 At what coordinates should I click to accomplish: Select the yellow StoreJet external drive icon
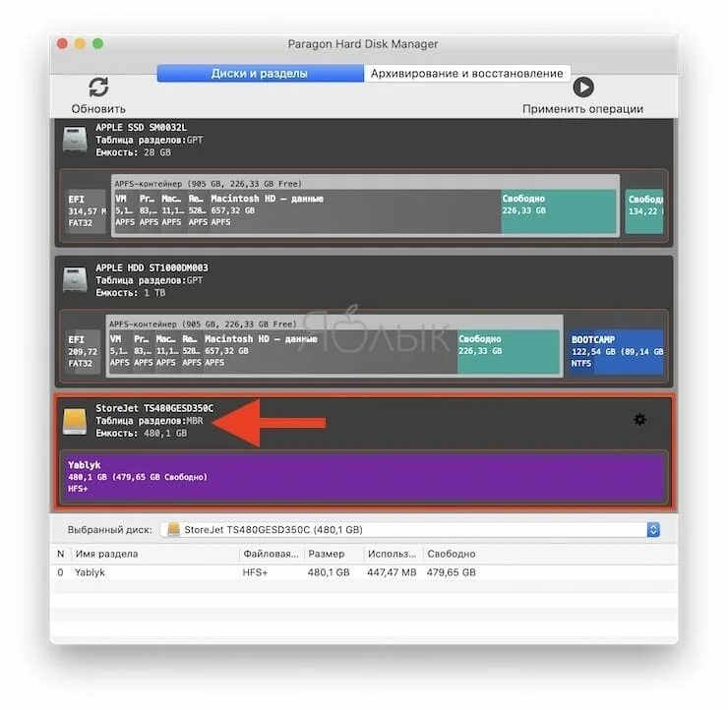[x=75, y=421]
